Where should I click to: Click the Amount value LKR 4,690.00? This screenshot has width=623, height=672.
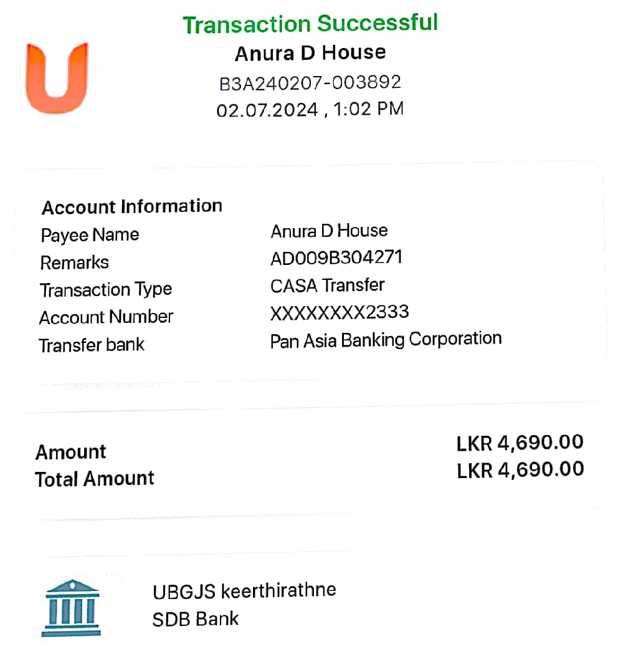click(520, 443)
